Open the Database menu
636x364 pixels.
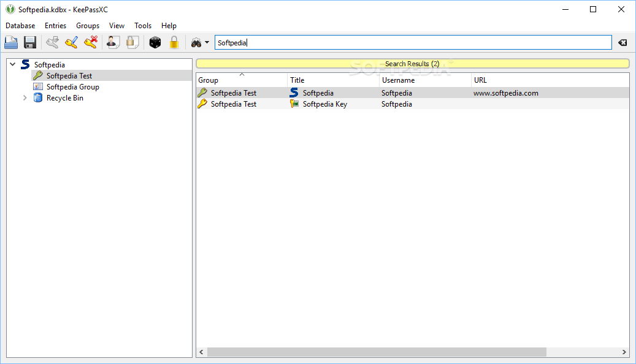pyautogui.click(x=20, y=26)
